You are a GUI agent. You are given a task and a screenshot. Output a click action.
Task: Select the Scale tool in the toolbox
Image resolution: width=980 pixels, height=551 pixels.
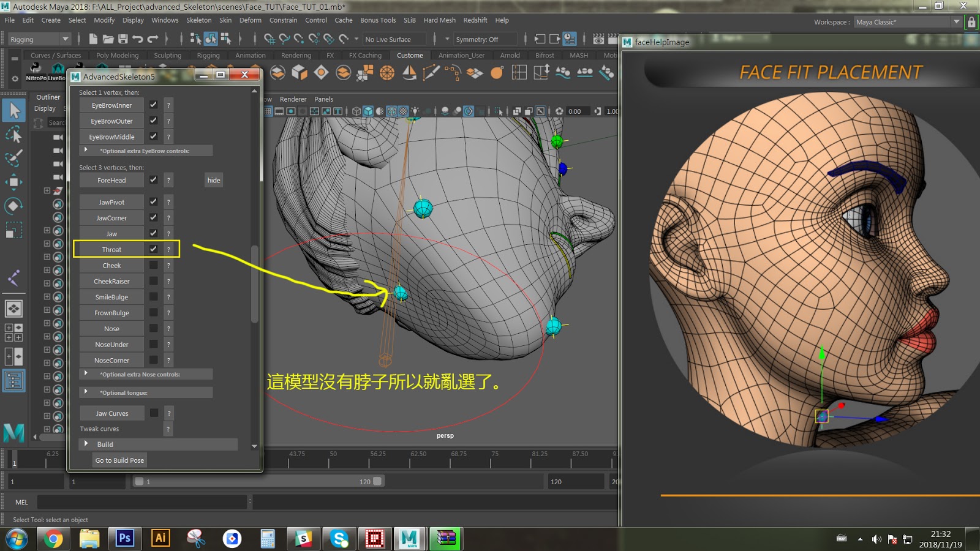[13, 229]
